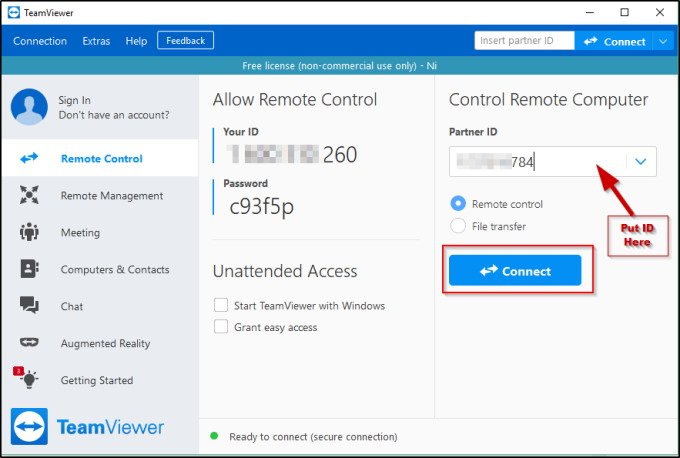
Task: Click the large blue Connect button
Action: coord(515,271)
